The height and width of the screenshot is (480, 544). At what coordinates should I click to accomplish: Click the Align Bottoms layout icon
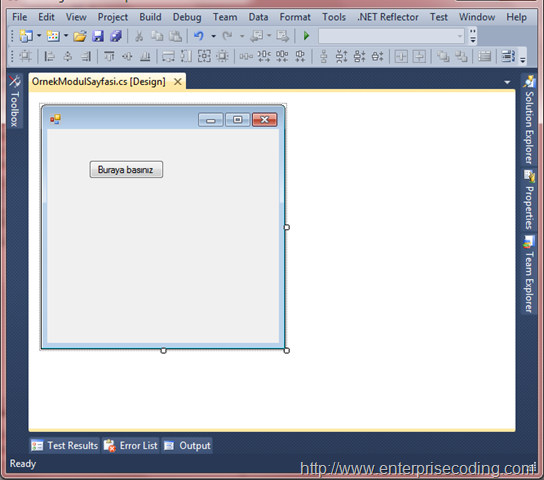coord(145,56)
